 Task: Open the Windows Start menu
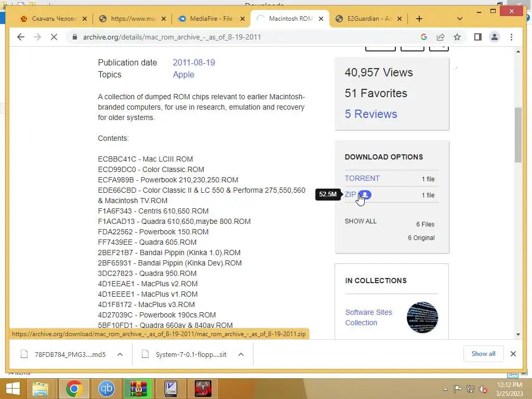pyautogui.click(x=13, y=389)
